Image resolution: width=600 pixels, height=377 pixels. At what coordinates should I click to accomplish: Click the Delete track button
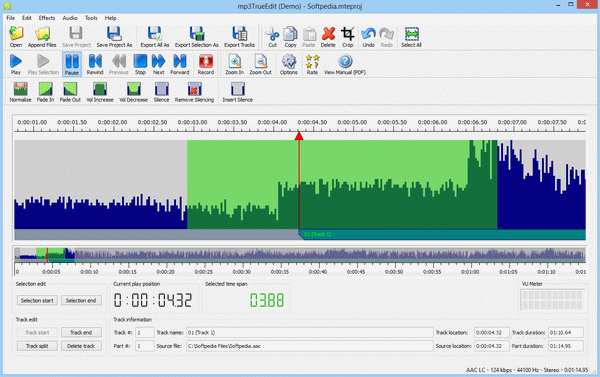point(81,346)
